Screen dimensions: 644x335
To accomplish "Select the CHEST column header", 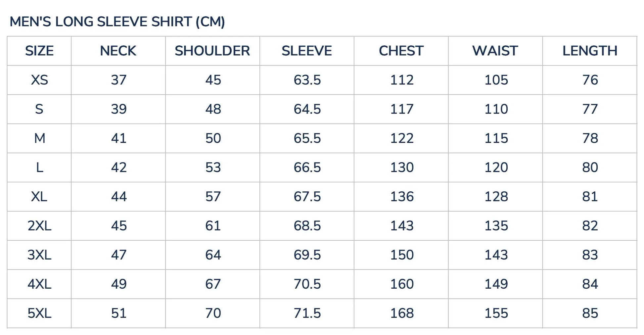I will click(x=401, y=51).
